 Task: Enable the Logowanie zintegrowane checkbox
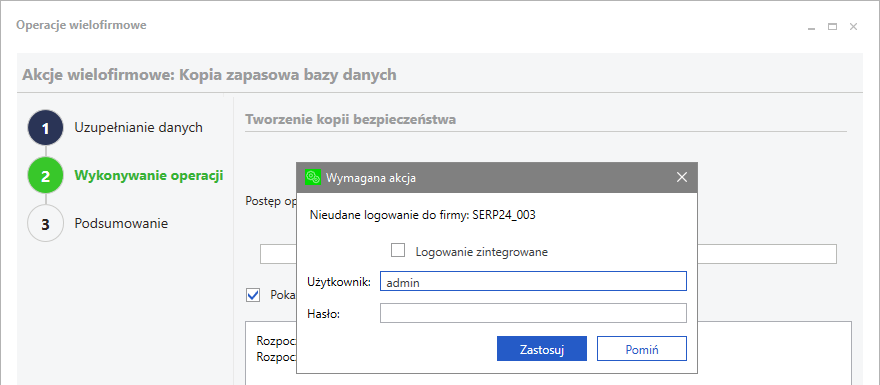point(398,250)
